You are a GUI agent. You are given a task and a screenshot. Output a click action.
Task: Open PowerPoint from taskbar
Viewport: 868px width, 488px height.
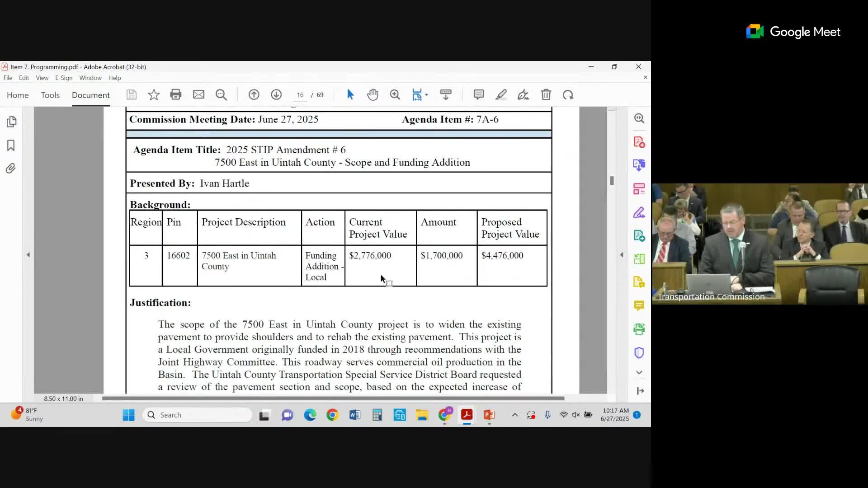point(489,415)
